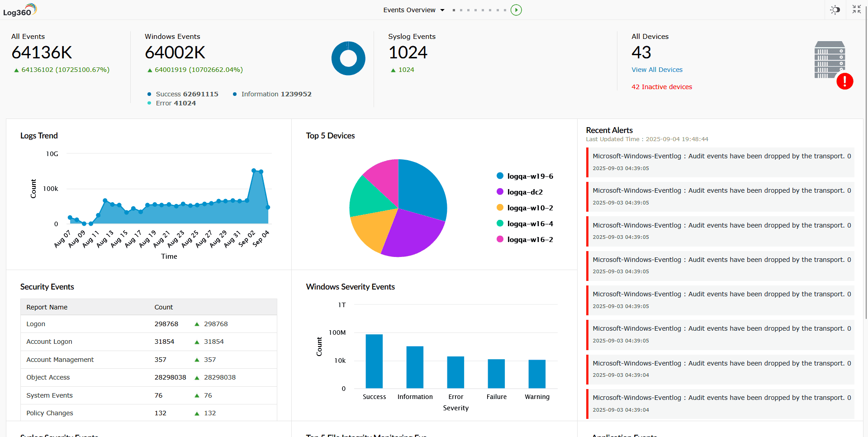Viewport: 868px width, 437px height.
Task: Click the Success bar in Windows Severity Events
Action: (374, 362)
